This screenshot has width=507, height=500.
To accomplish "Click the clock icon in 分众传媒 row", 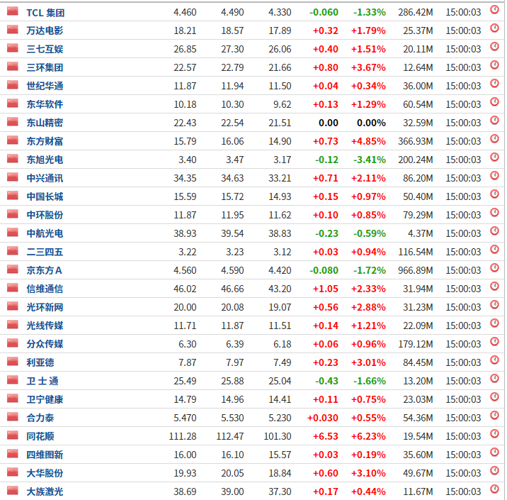I will [495, 341].
